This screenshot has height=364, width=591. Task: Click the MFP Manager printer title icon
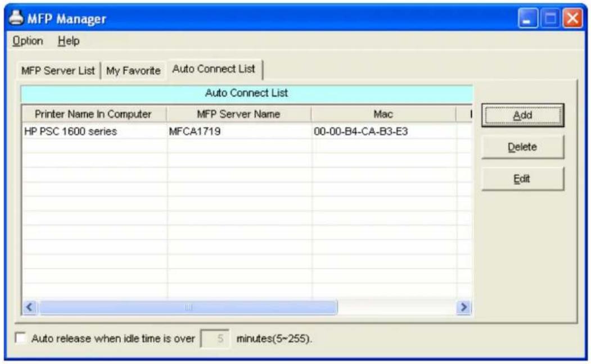pyautogui.click(x=16, y=17)
